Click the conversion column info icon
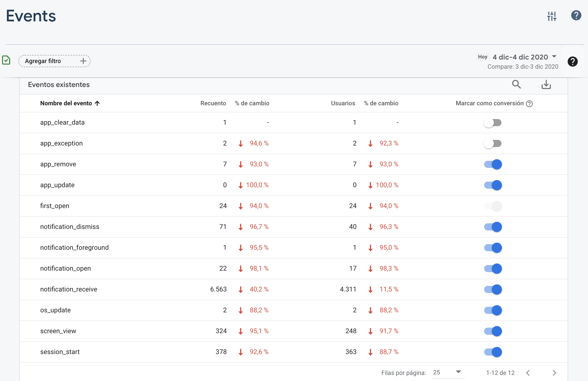588x381 pixels. point(529,104)
